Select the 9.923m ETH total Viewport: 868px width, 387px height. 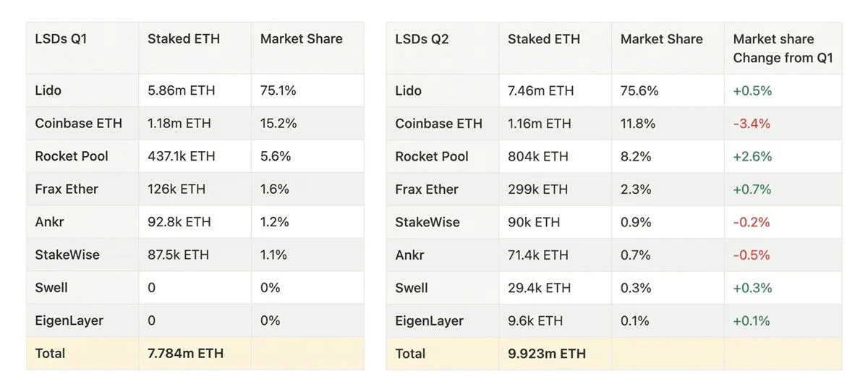tap(546, 354)
